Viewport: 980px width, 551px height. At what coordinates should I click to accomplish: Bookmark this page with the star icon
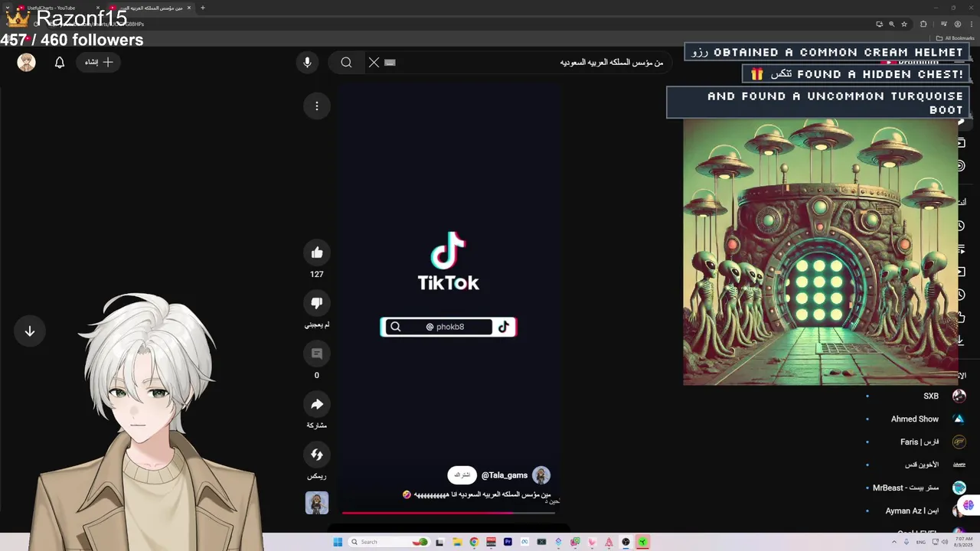pyautogui.click(x=904, y=24)
